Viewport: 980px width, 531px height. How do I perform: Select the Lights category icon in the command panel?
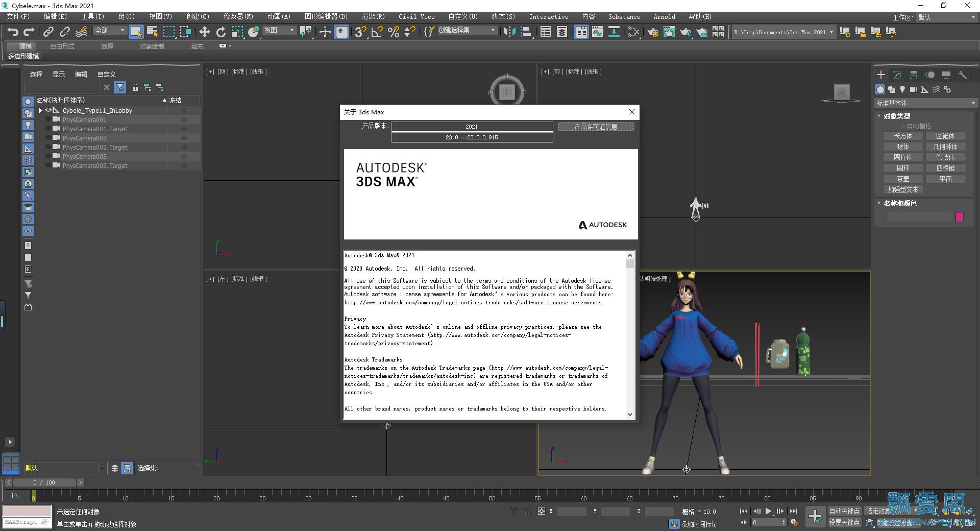902,89
